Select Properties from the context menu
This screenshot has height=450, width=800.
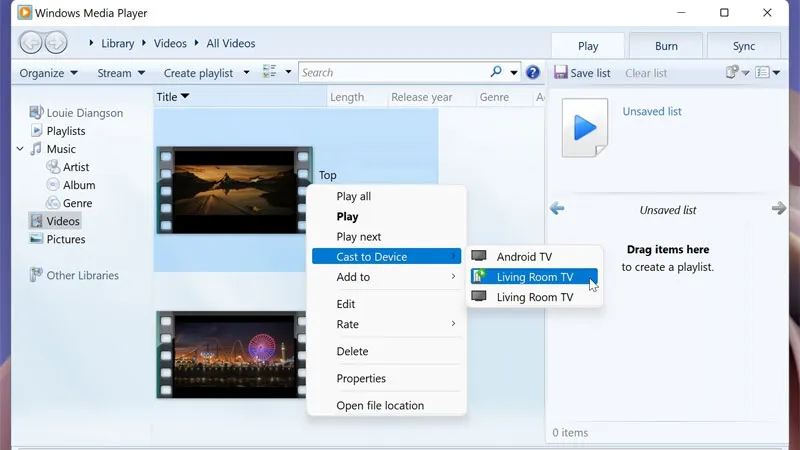[x=361, y=378]
